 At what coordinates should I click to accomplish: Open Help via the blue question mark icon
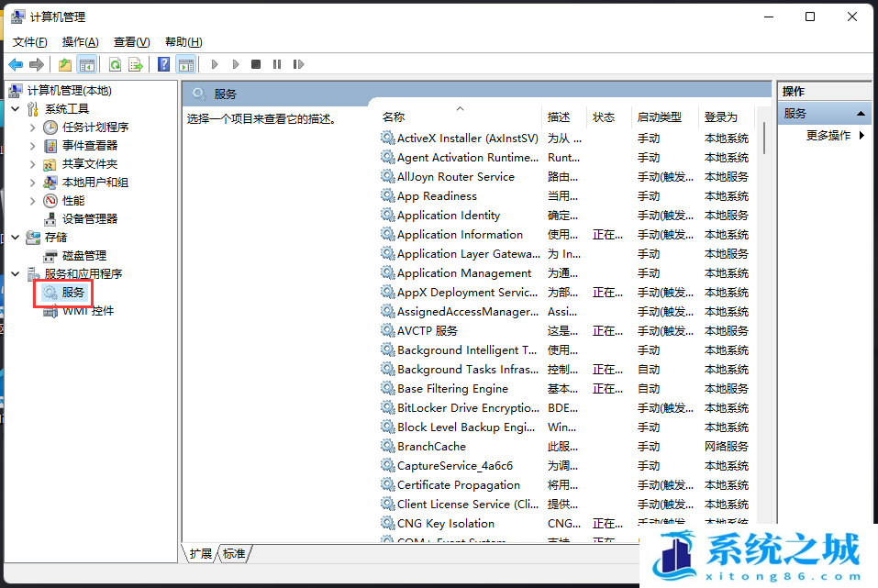(163, 64)
